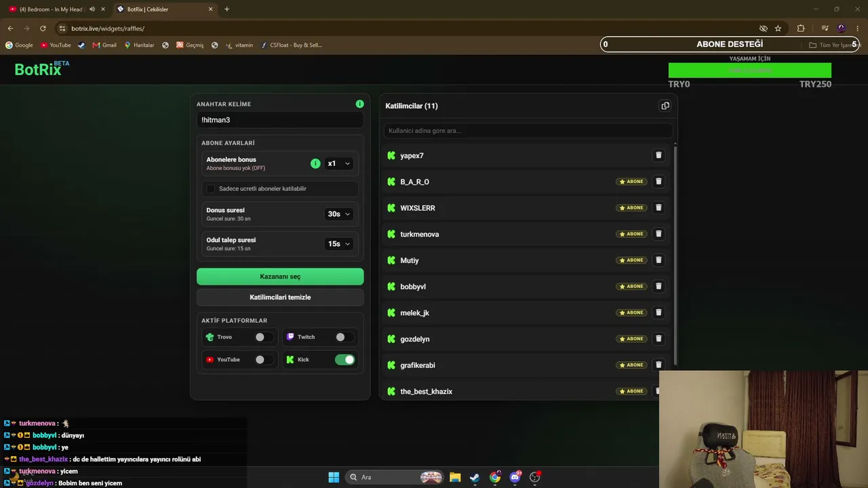Click the Katilimcilari temizle button
The image size is (868, 488).
(280, 298)
